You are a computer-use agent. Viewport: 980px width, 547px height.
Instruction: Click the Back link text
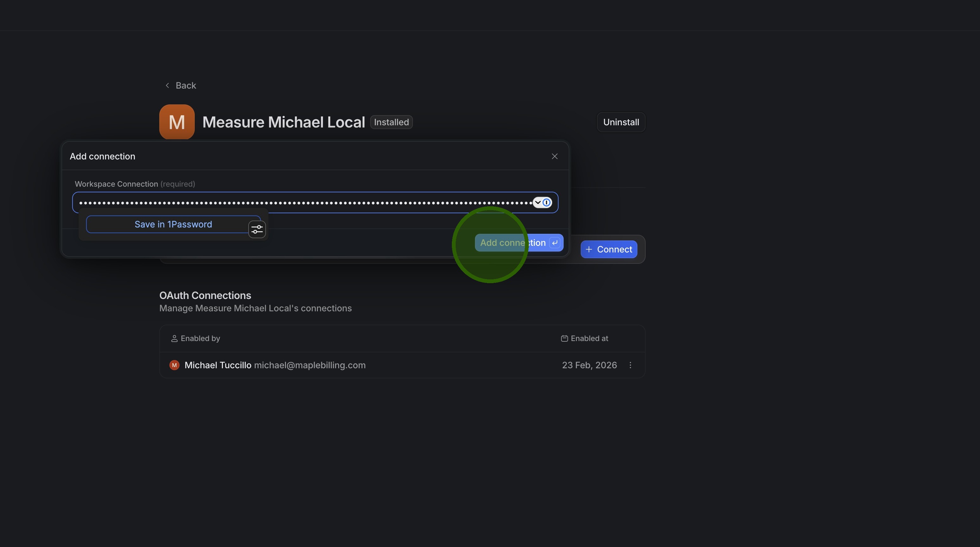tap(186, 85)
